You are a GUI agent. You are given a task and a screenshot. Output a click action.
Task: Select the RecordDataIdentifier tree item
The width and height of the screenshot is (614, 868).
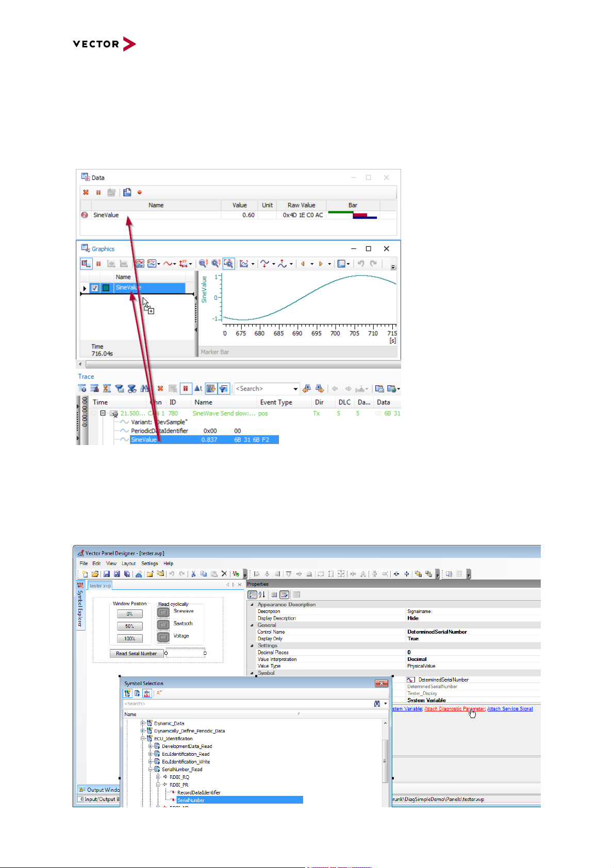click(x=198, y=793)
